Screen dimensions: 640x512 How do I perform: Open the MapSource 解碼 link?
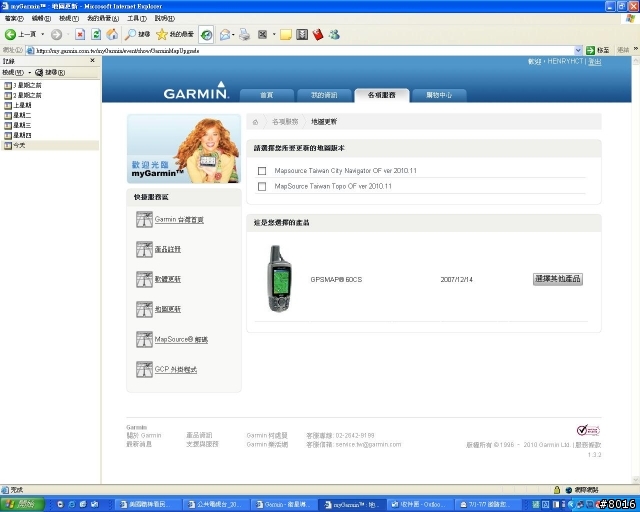181,339
